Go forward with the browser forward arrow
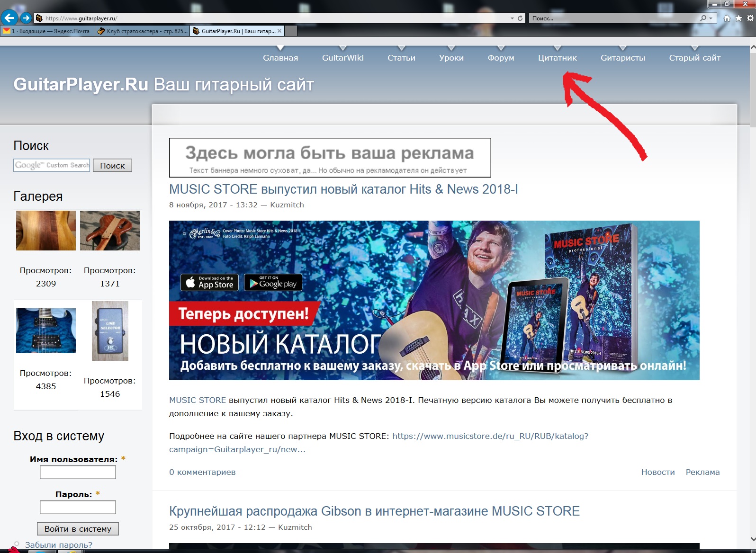Image resolution: width=756 pixels, height=553 pixels. (x=26, y=18)
